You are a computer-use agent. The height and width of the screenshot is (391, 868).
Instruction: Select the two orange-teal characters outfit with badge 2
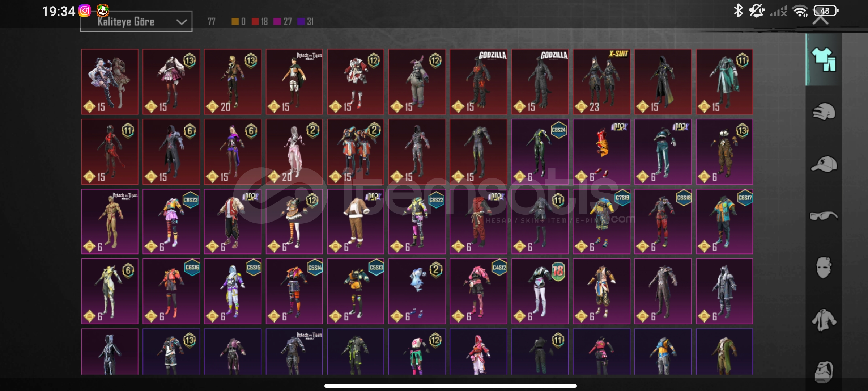point(356,152)
